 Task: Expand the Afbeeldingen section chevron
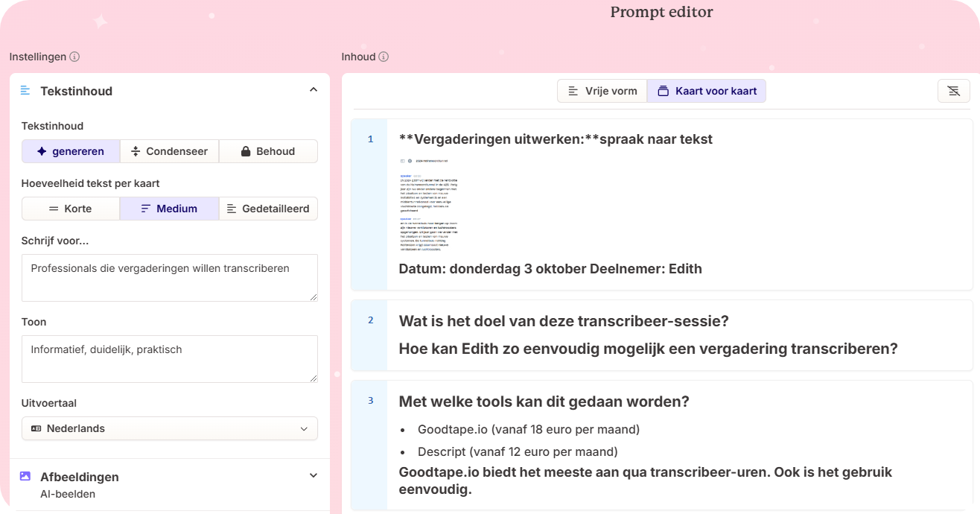314,476
